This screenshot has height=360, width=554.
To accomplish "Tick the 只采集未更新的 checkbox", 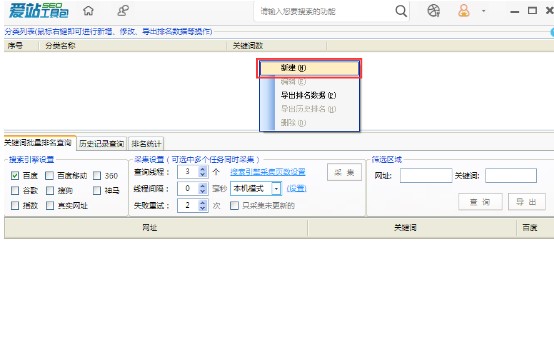I will (234, 206).
